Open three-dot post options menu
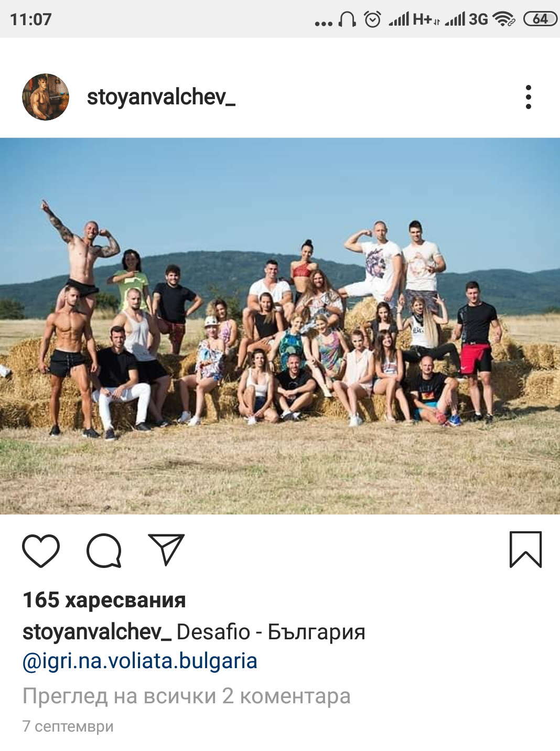 528,97
